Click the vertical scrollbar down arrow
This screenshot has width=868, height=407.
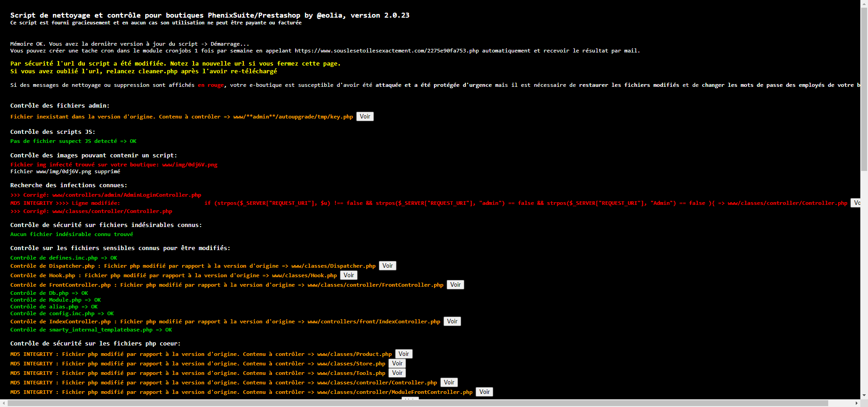click(x=864, y=395)
